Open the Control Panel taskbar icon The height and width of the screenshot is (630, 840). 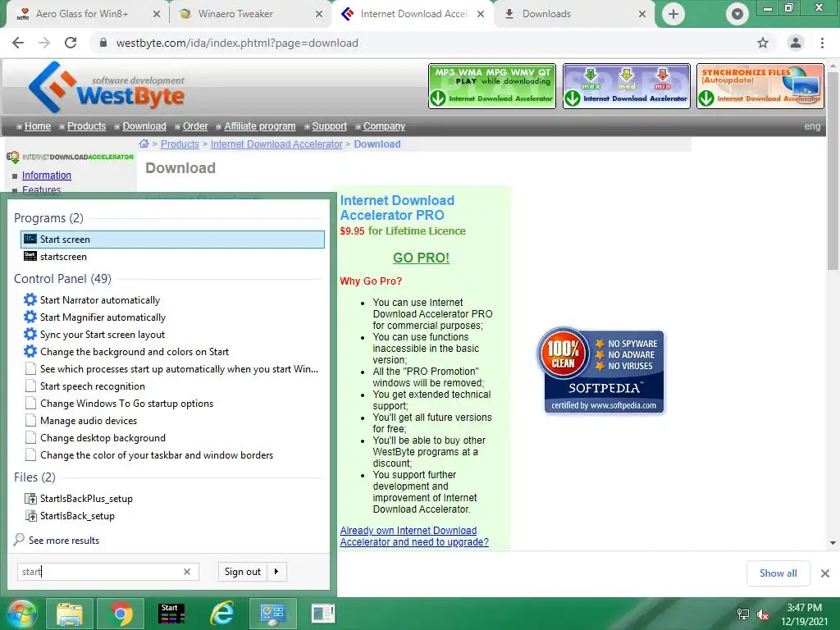point(272,614)
